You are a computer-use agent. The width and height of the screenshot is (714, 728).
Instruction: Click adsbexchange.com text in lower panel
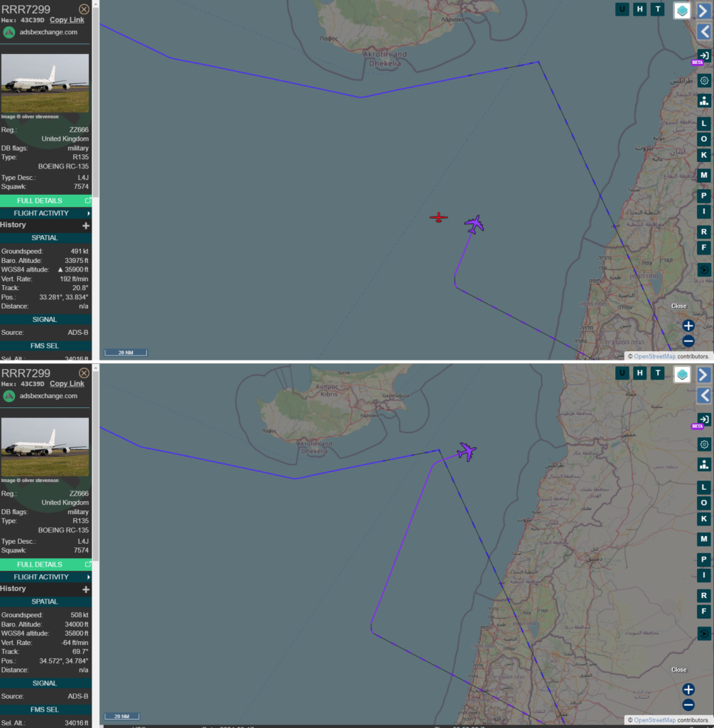click(x=48, y=396)
